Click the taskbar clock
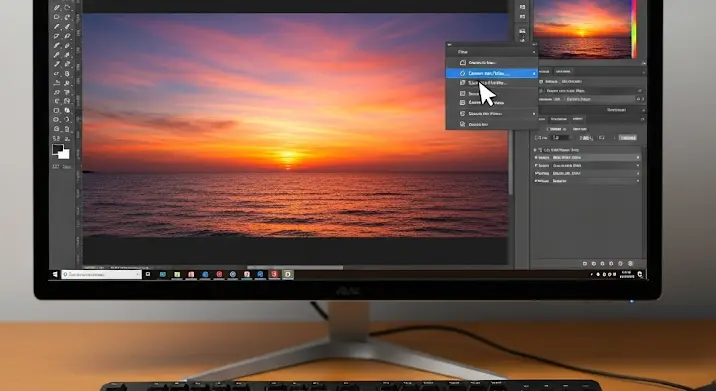The width and height of the screenshot is (716, 391). click(626, 274)
